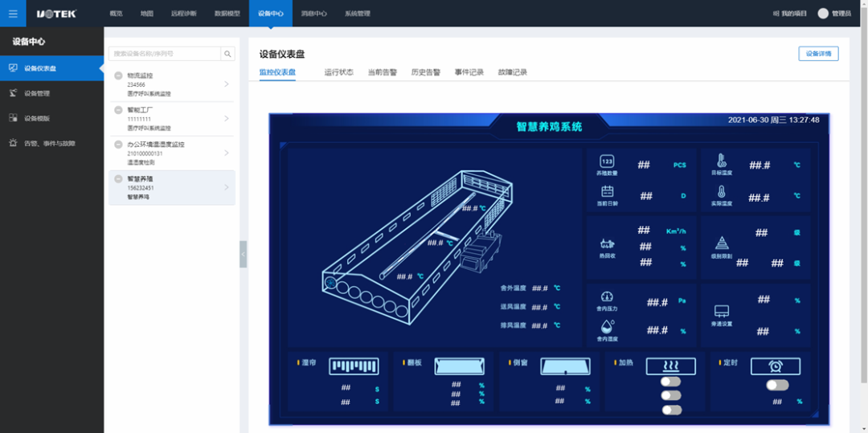Click the 舍内压力 gauge icon
The image size is (868, 433).
click(607, 296)
